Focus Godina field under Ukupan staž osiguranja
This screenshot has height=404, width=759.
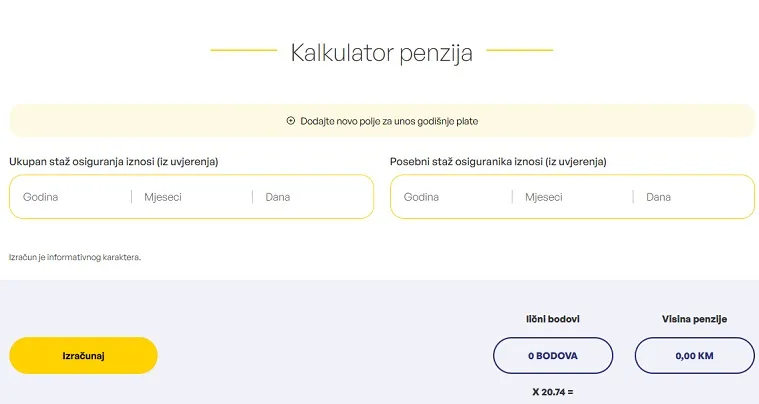71,197
